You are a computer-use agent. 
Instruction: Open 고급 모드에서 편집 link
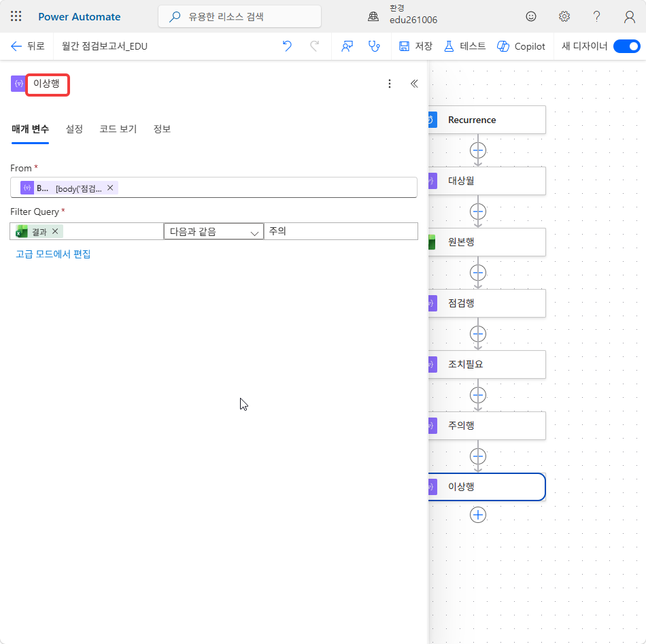tap(53, 254)
